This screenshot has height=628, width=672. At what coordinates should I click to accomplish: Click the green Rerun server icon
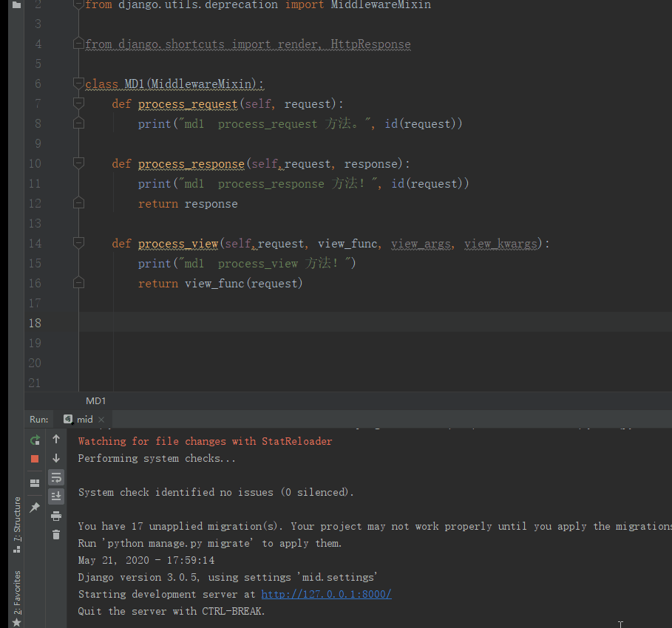coord(35,440)
